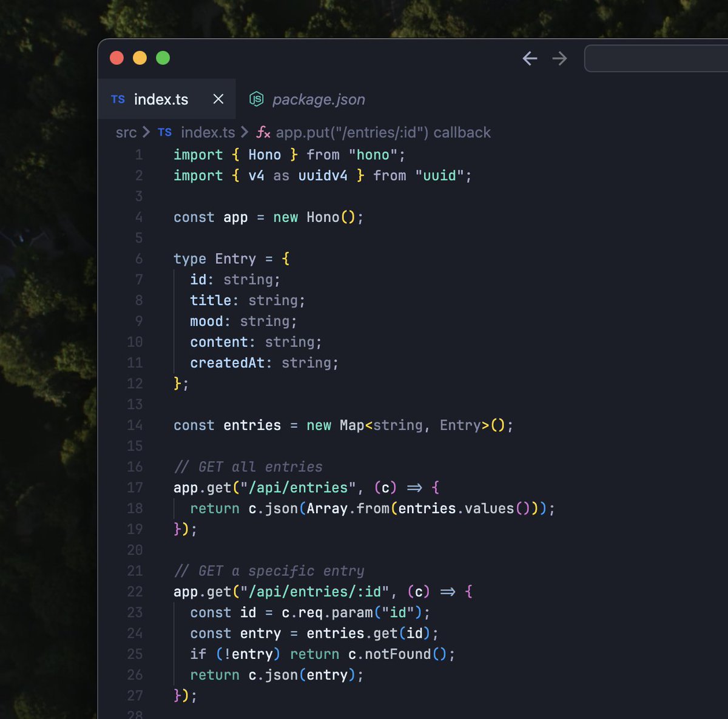Click the green traffic light window button
Screen dimensions: 728x719
pyautogui.click(x=163, y=58)
